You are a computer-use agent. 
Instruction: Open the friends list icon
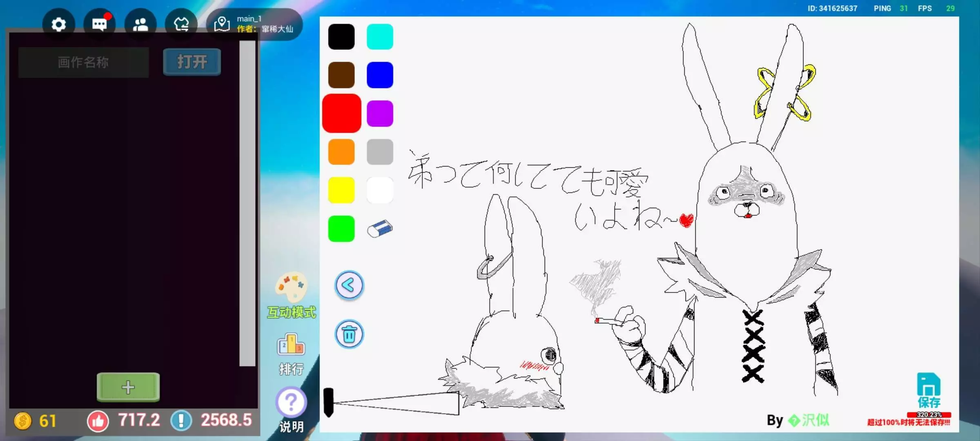[x=140, y=24]
